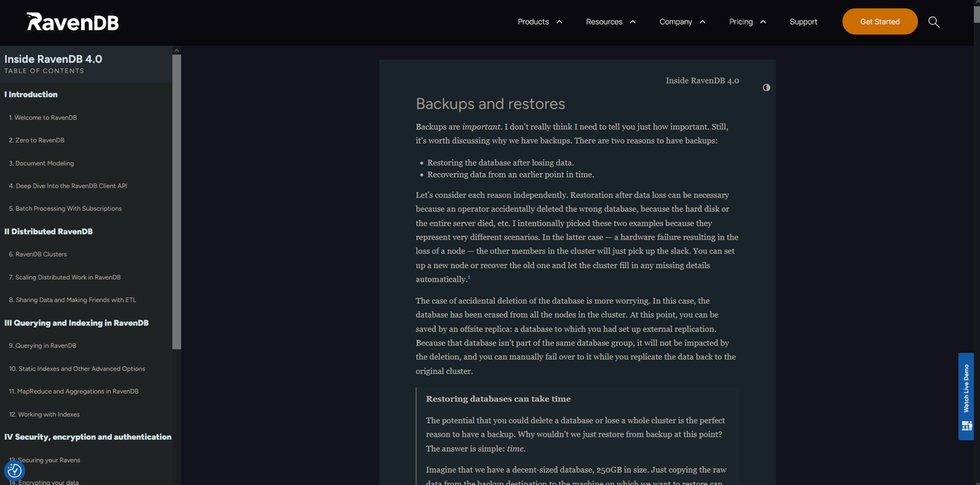980x485 pixels.
Task: Click bullet Recovering data from an earlier point
Action: click(x=511, y=174)
